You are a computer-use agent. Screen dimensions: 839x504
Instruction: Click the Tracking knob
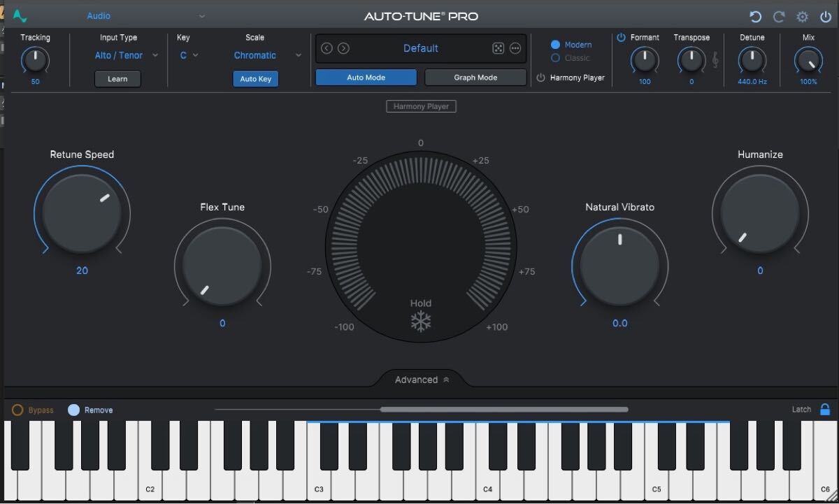[x=35, y=61]
